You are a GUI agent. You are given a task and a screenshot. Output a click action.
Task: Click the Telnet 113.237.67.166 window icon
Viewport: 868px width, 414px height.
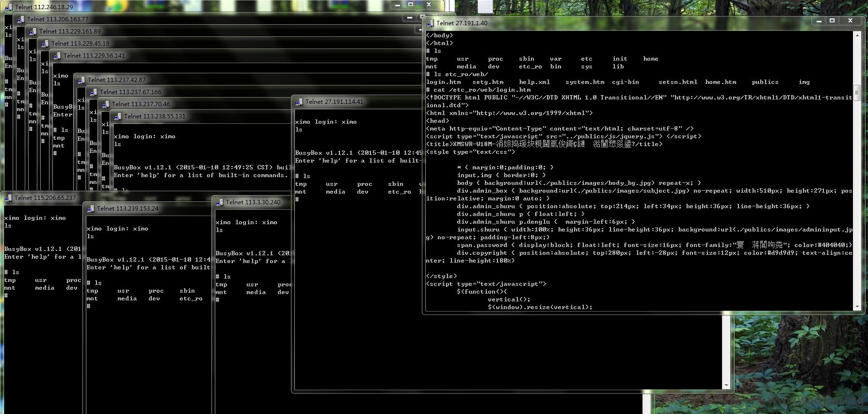click(93, 92)
